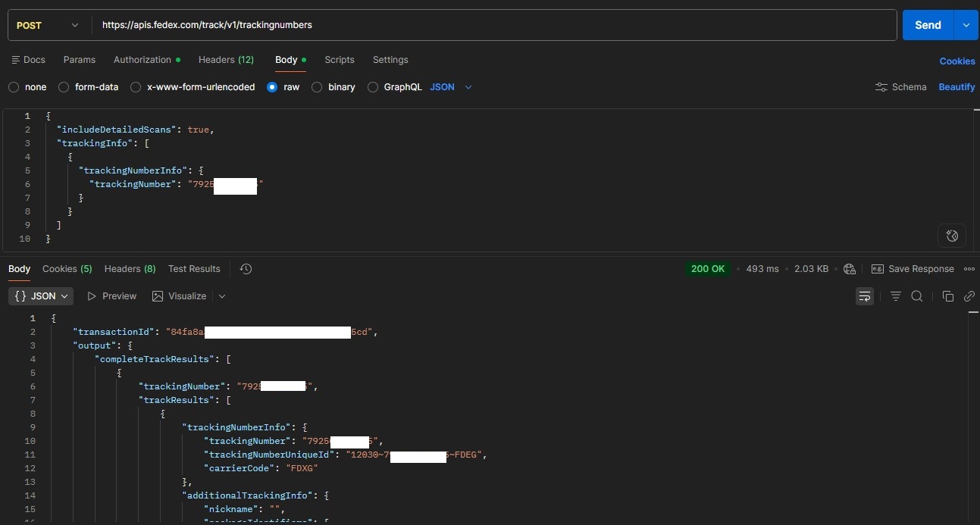
Task: Open the Docs panel
Action: click(x=28, y=60)
